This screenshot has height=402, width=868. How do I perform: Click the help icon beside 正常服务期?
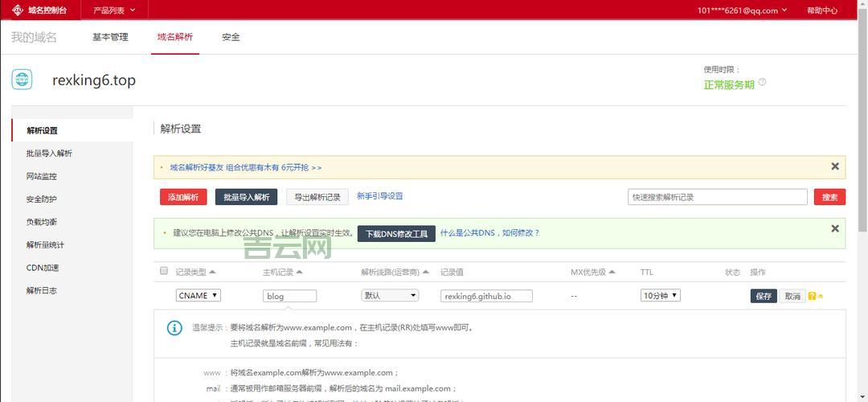point(762,82)
